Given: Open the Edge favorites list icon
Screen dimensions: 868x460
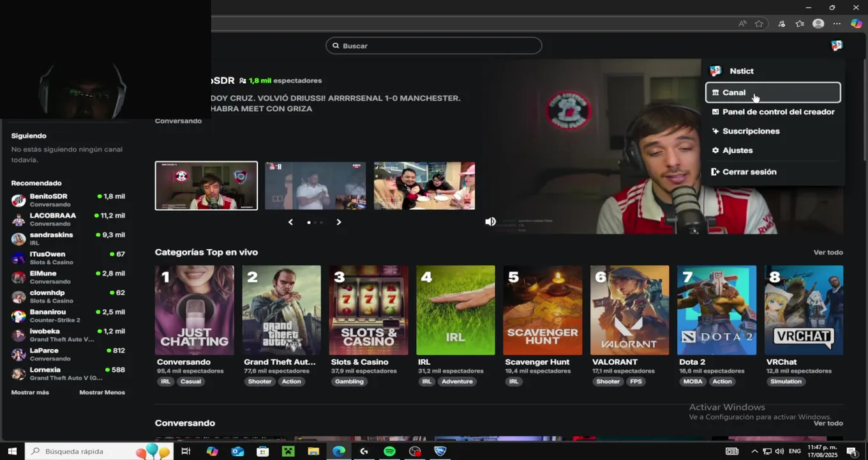Looking at the screenshot, I should (x=800, y=24).
